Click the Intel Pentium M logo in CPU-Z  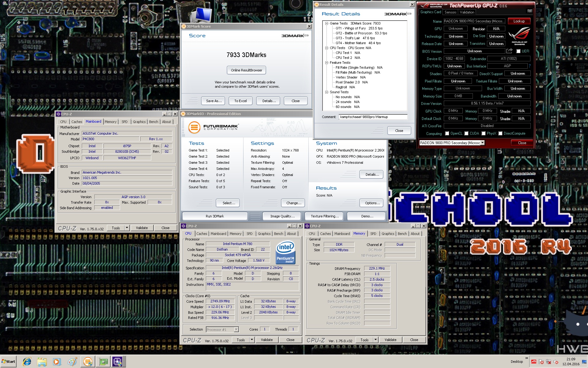pos(285,253)
